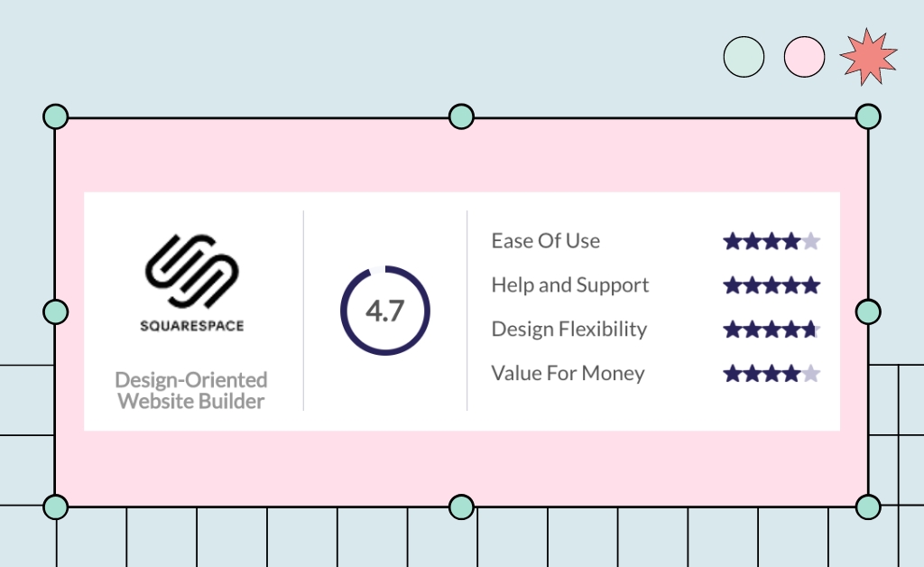Click the Help and Support stars
The image size is (924, 567).
(772, 285)
